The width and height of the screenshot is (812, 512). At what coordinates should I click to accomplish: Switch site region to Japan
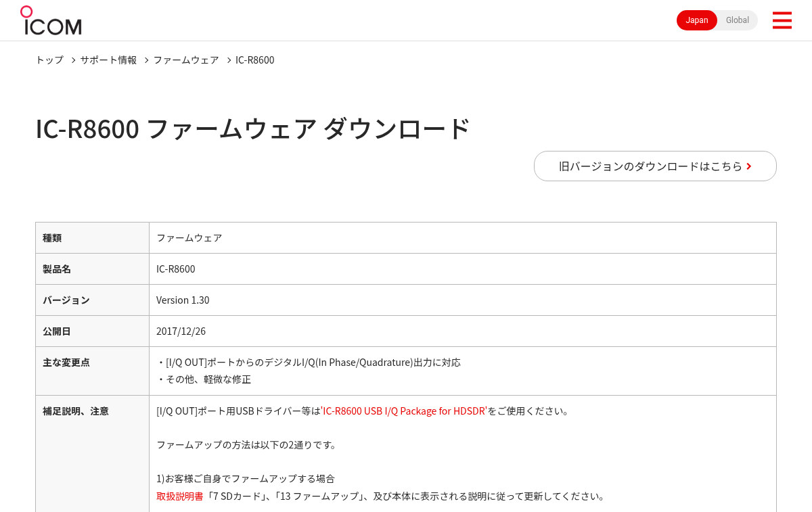(x=697, y=20)
